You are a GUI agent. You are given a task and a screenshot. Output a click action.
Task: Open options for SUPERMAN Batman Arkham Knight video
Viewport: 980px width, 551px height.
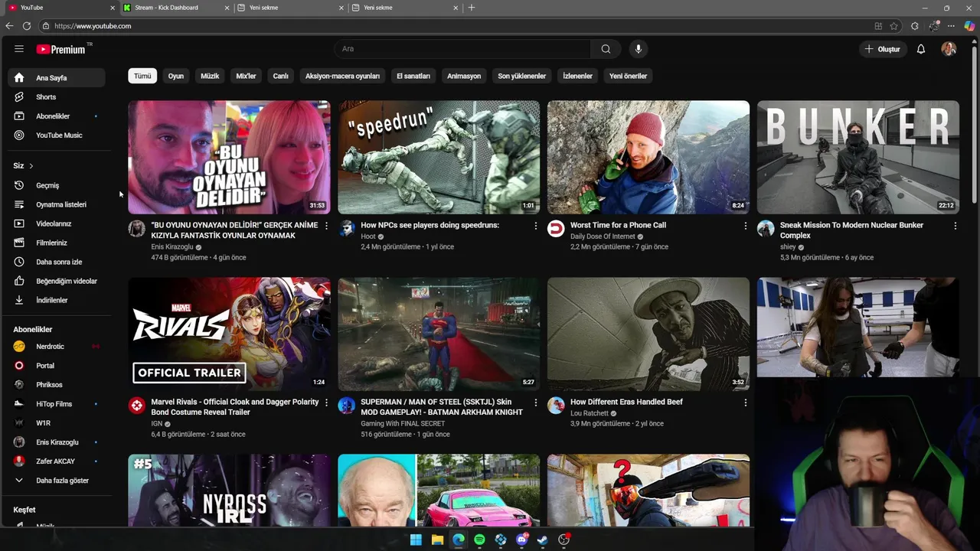tap(535, 403)
